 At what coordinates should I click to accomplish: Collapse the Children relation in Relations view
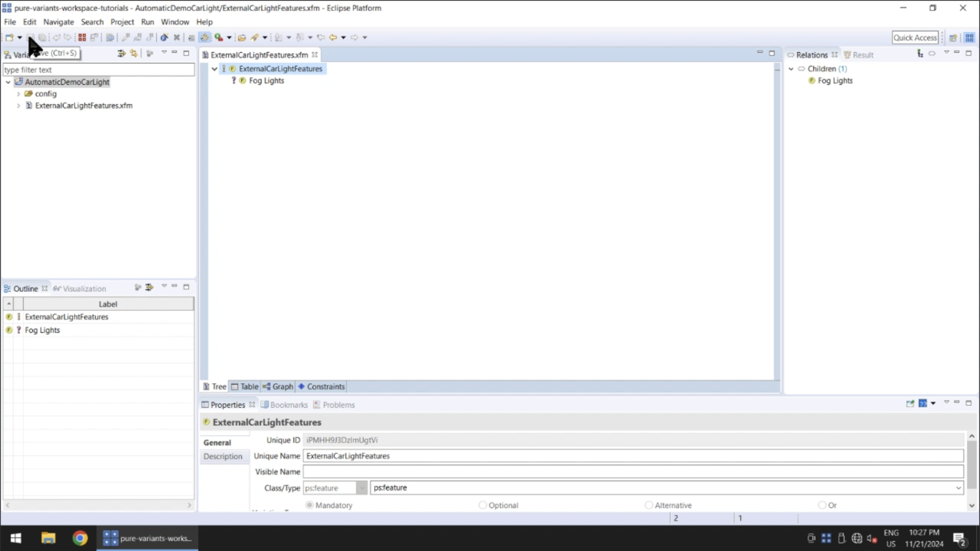(792, 68)
